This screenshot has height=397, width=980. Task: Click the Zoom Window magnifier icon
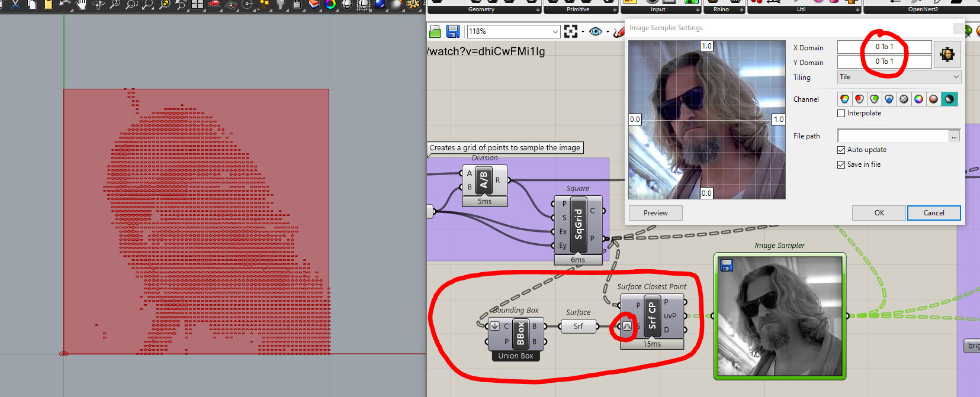click(x=131, y=4)
